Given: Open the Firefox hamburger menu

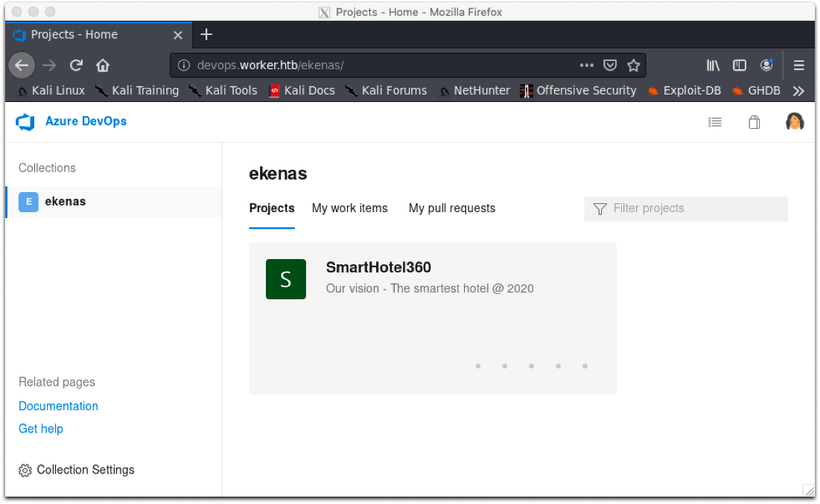Looking at the screenshot, I should point(798,66).
